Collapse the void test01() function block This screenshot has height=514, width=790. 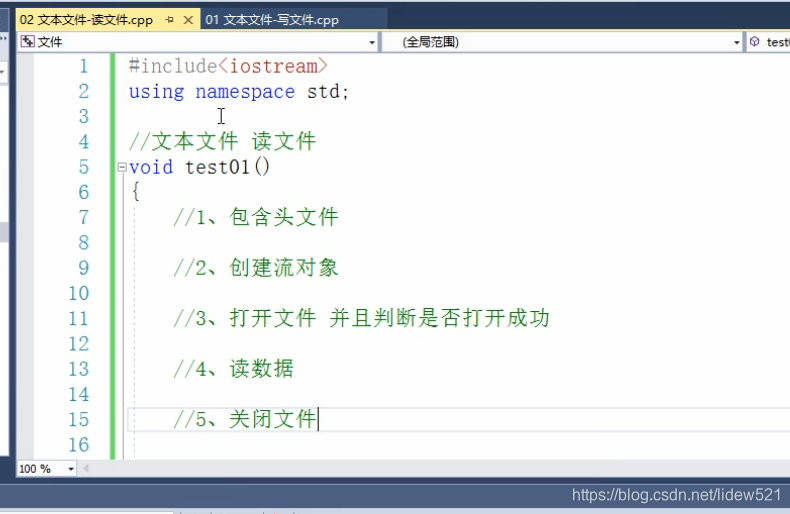(x=121, y=167)
